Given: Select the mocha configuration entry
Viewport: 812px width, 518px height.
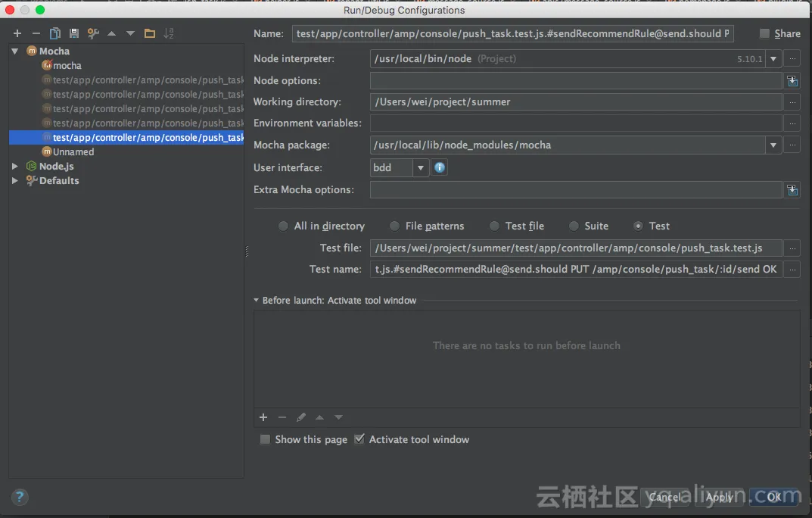Looking at the screenshot, I should (x=67, y=65).
